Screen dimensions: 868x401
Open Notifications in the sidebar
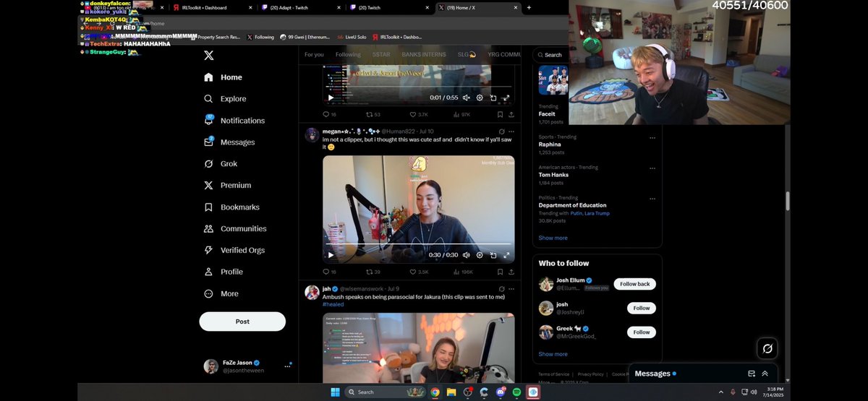pyautogui.click(x=234, y=121)
